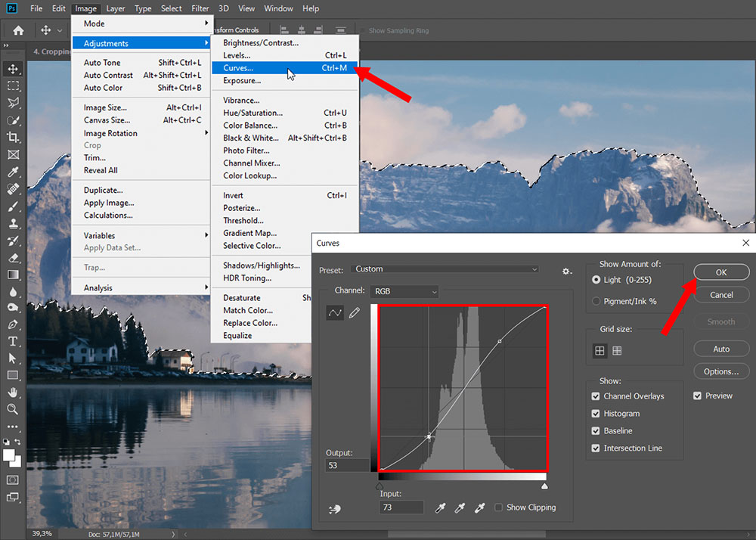Confirm Curves adjustments with OK
The height and width of the screenshot is (540, 756).
720,272
